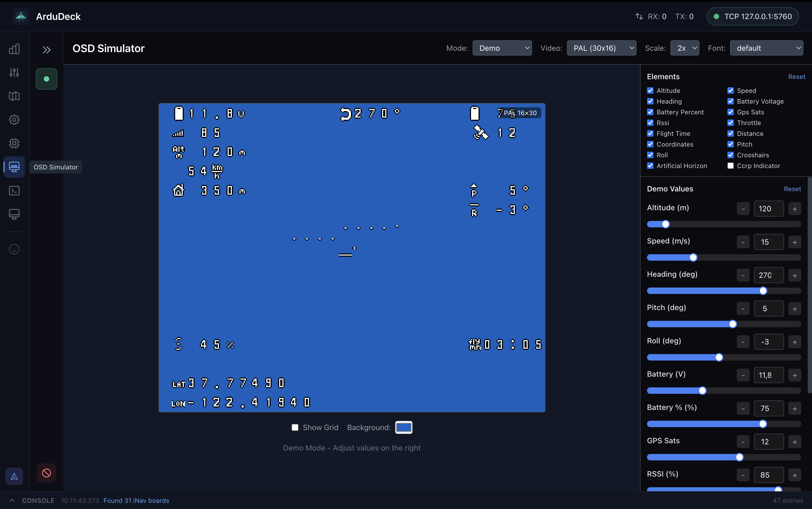This screenshot has width=812, height=509.
Task: Decrease Roll with the minus button
Action: [x=743, y=342]
